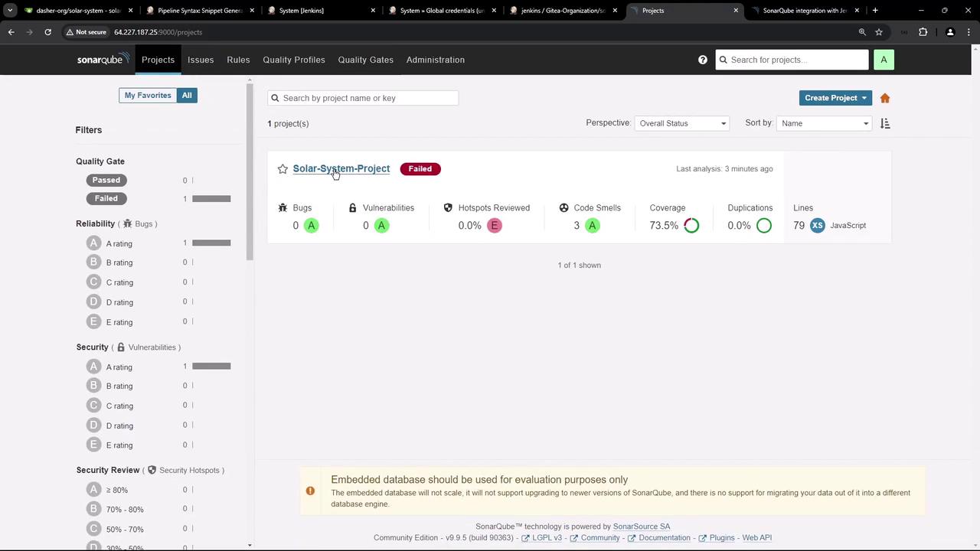Toggle the sort order icon beside Sort by
Screen dimensions: 980x551
[885, 123]
